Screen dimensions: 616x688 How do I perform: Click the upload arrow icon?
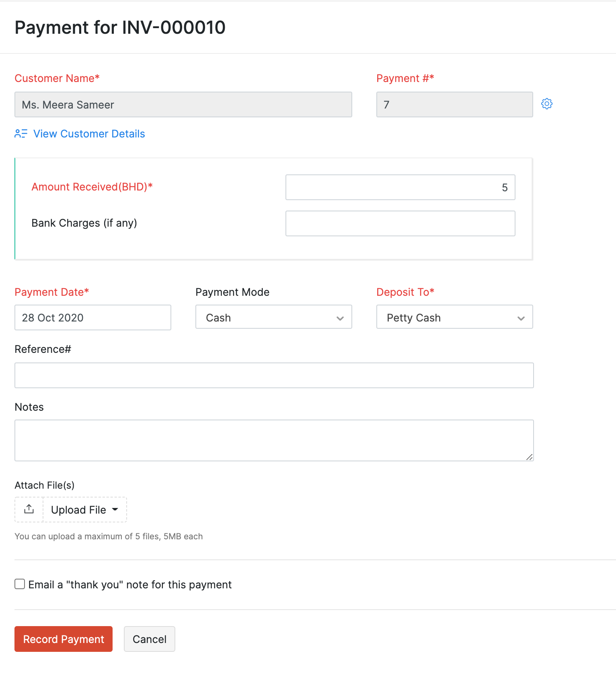point(29,509)
